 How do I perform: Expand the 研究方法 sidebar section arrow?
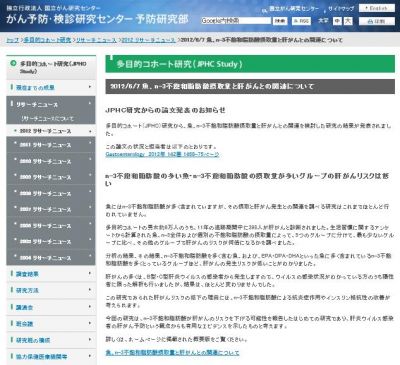(x=90, y=290)
